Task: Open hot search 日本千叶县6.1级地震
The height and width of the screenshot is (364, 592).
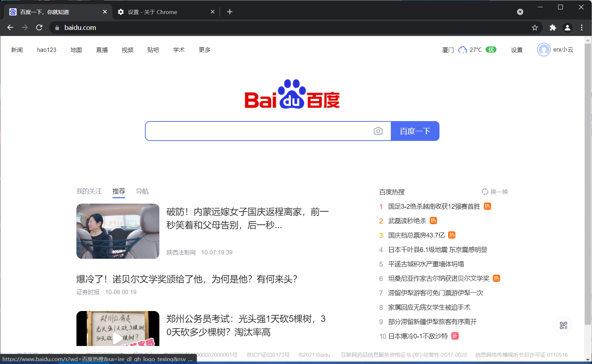Action: [x=438, y=249]
